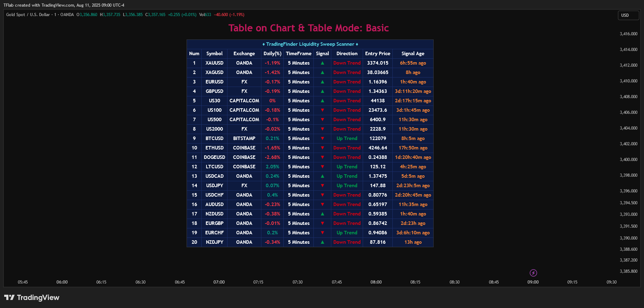Click the green signal arrow in EURUSD row

[323, 82]
